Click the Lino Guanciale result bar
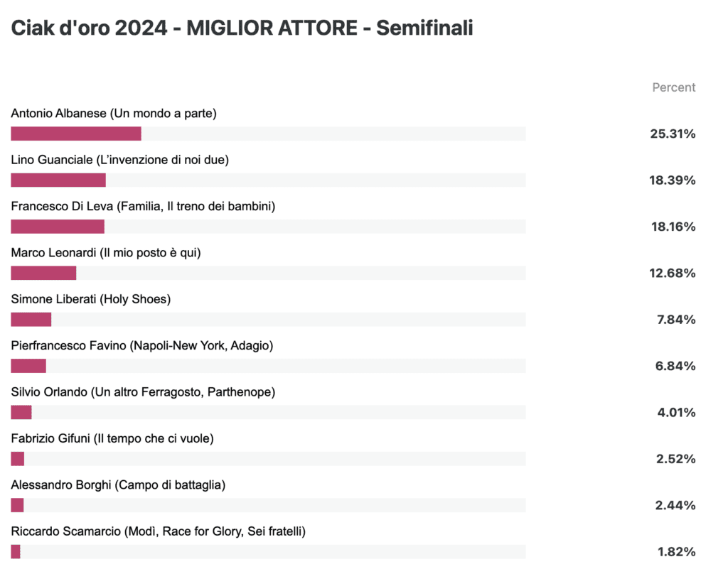The height and width of the screenshot is (574, 728). [268, 180]
